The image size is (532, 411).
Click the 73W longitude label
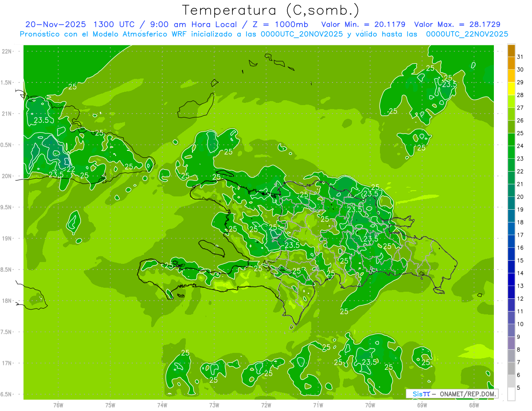(x=214, y=405)
